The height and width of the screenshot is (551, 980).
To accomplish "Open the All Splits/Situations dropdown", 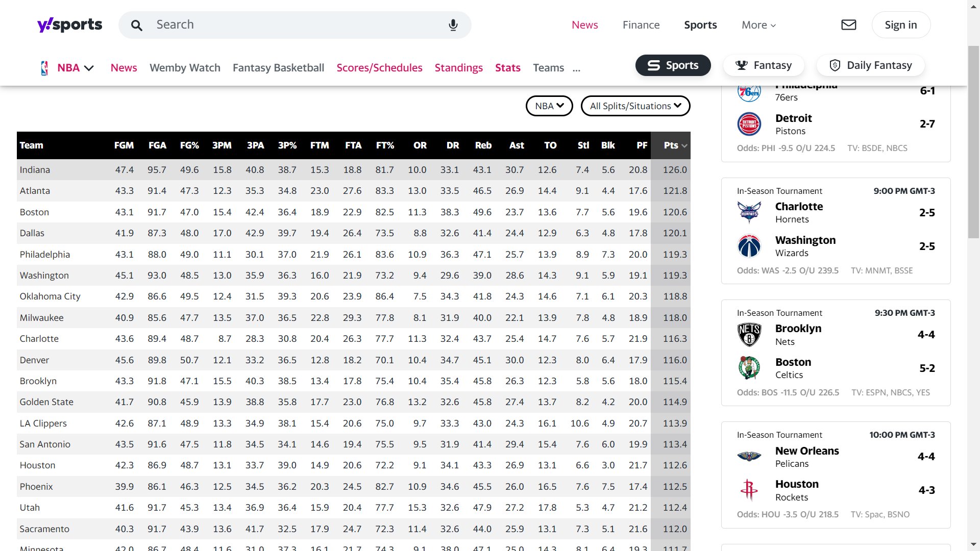I will 635,106.
